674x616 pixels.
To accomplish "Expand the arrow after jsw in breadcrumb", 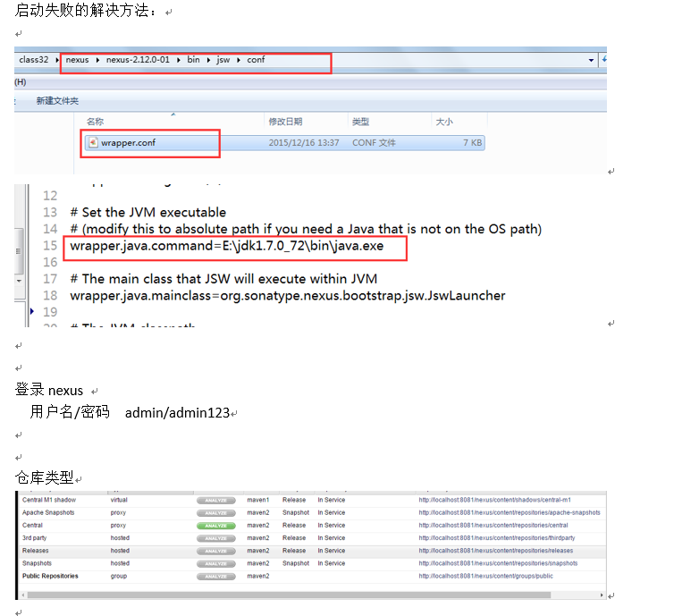I will pos(239,60).
